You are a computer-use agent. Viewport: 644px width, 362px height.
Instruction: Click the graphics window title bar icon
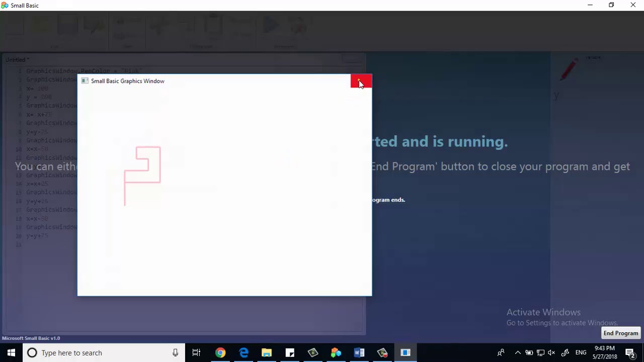(x=85, y=81)
